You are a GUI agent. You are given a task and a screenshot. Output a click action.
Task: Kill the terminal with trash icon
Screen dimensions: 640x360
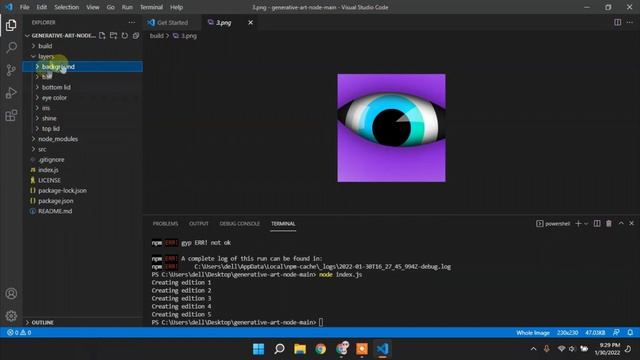[609, 224]
